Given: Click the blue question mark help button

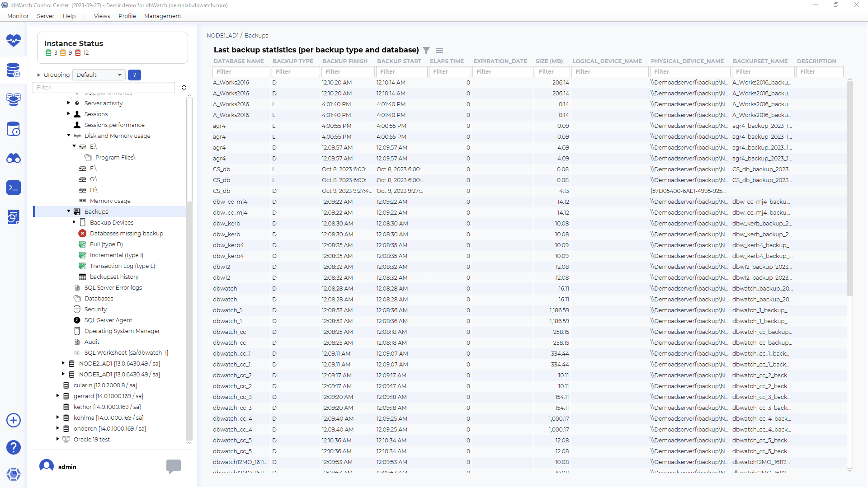Looking at the screenshot, I should (x=134, y=75).
